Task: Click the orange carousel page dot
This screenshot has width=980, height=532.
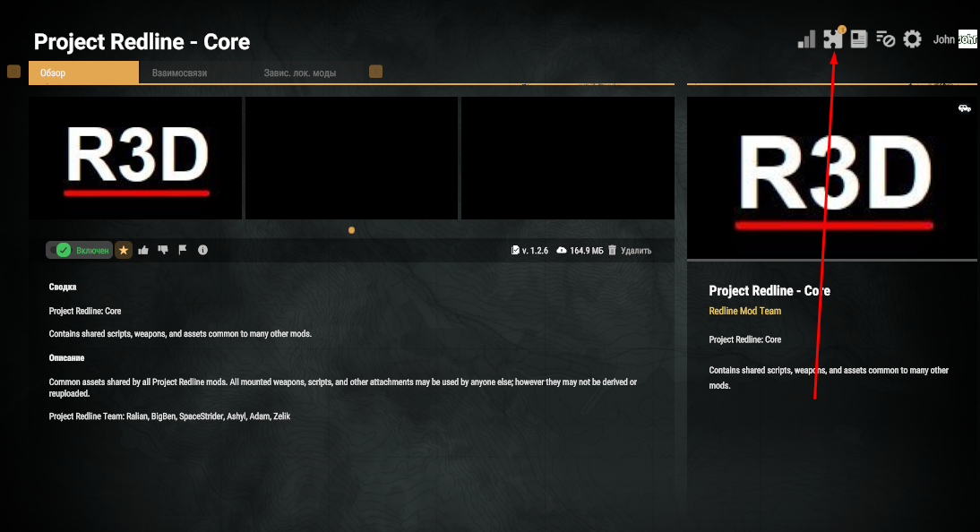Action: (351, 230)
